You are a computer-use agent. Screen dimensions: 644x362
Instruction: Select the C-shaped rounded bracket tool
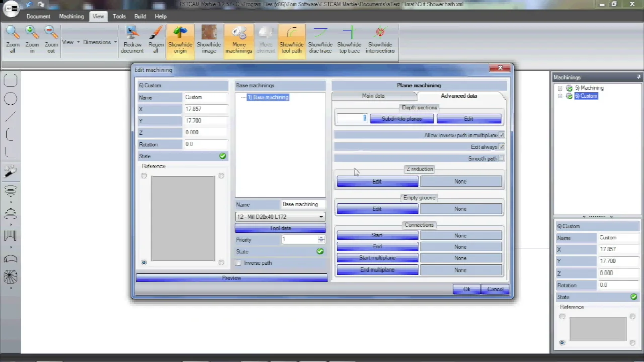10,134
